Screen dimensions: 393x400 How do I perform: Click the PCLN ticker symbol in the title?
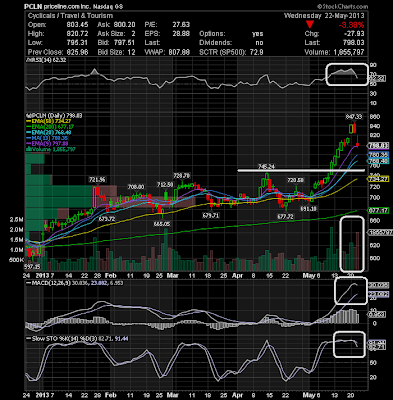pos(34,6)
